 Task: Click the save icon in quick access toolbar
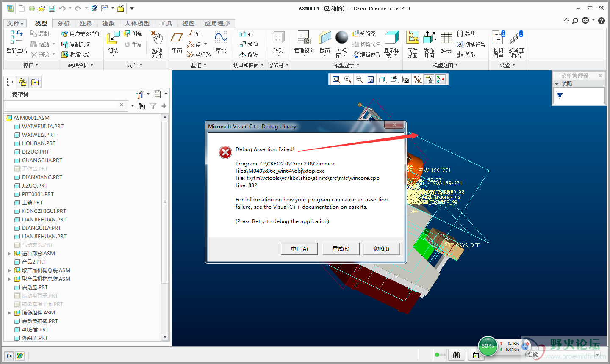tap(52, 8)
